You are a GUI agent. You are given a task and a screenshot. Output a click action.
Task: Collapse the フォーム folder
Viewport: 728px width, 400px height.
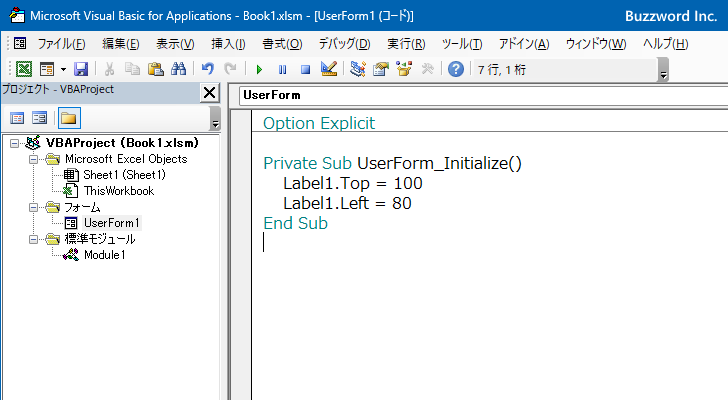click(33, 207)
